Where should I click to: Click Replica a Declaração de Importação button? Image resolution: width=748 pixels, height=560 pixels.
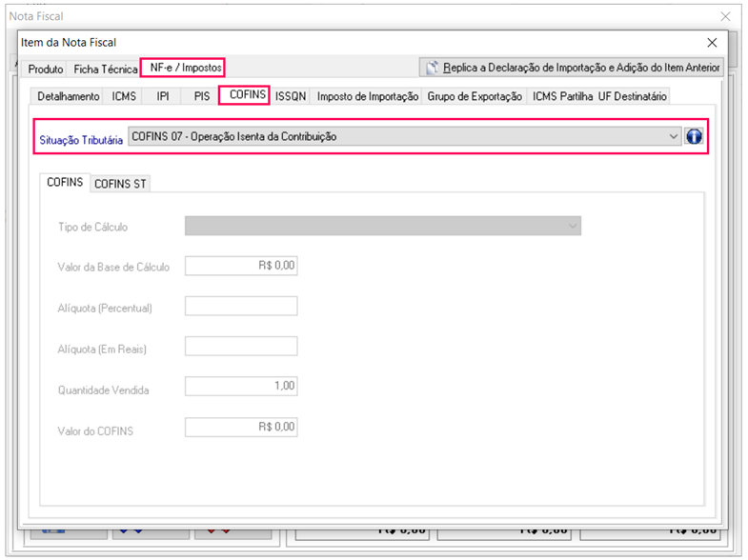coord(572,68)
